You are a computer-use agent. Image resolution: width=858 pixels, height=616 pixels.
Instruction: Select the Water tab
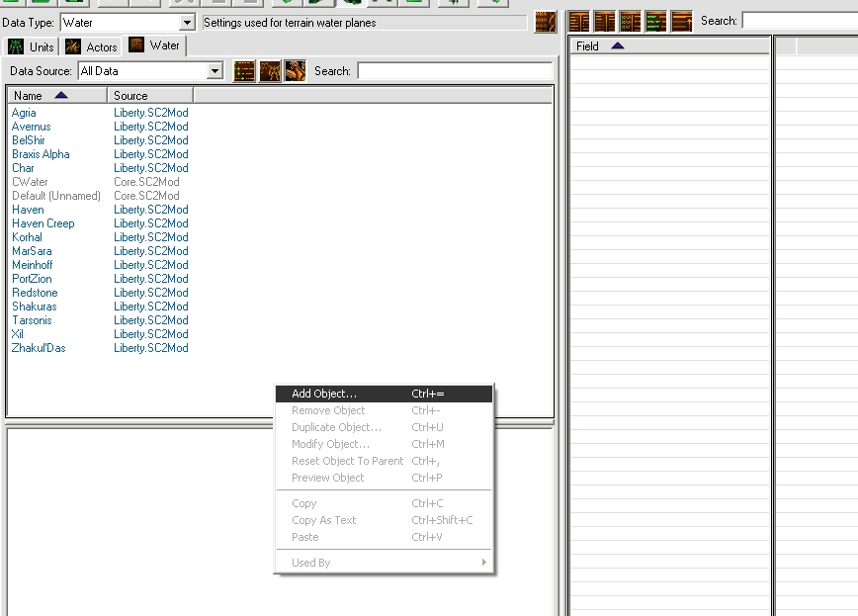(x=155, y=45)
